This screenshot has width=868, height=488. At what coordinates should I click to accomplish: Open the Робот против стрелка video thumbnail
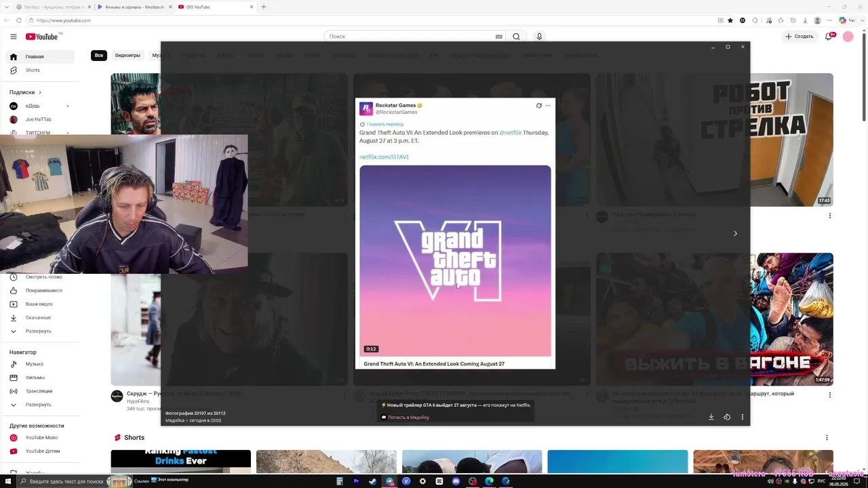pyautogui.click(x=791, y=140)
